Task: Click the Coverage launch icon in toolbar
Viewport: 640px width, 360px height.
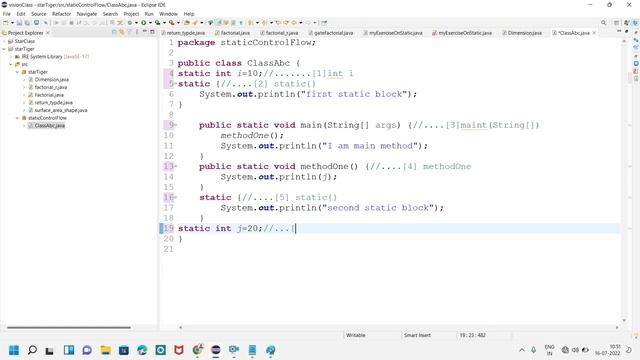Action: [x=157, y=23]
